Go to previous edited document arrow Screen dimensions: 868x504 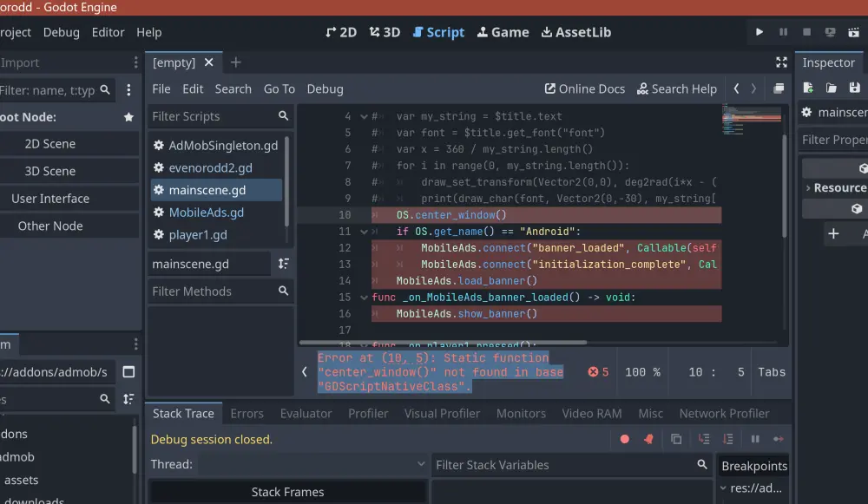736,89
